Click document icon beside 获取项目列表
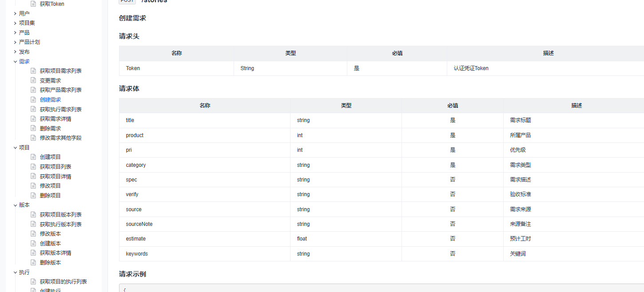The image size is (644, 292). (33, 166)
